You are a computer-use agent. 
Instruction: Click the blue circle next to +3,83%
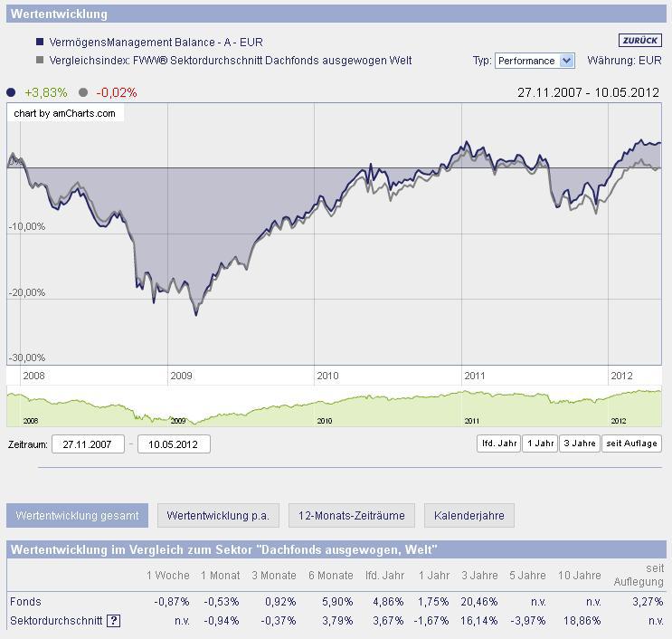11,92
